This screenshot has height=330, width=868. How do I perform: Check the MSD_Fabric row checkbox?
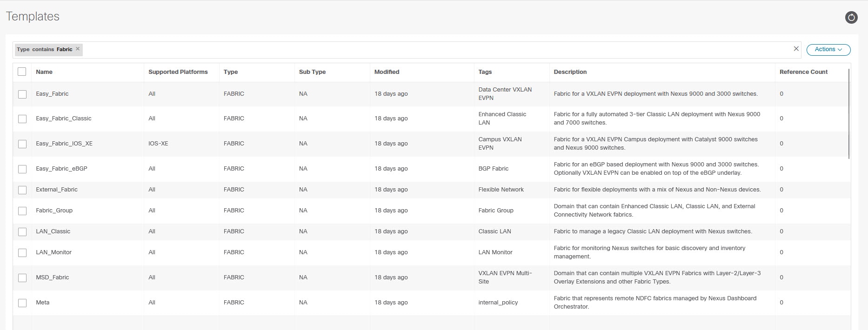(x=22, y=277)
